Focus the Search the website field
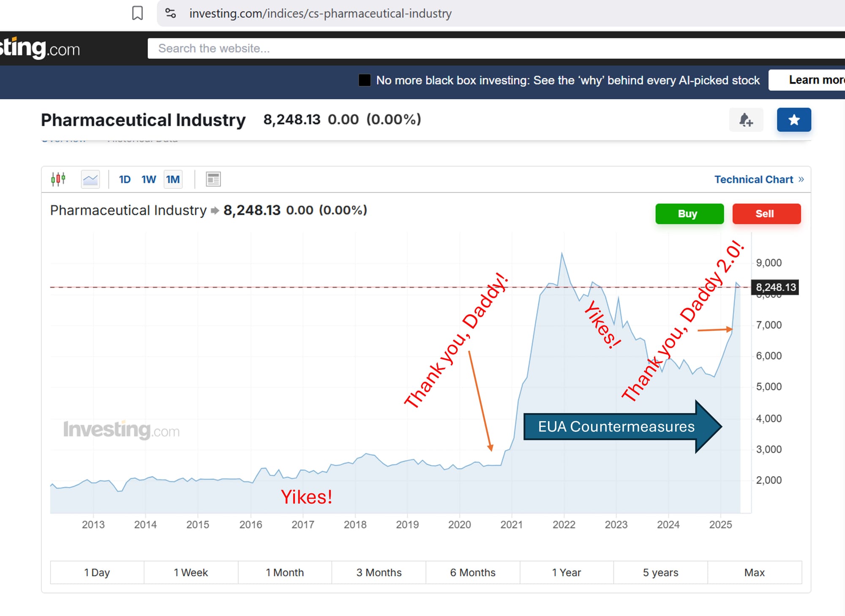The image size is (845, 616). click(496, 48)
